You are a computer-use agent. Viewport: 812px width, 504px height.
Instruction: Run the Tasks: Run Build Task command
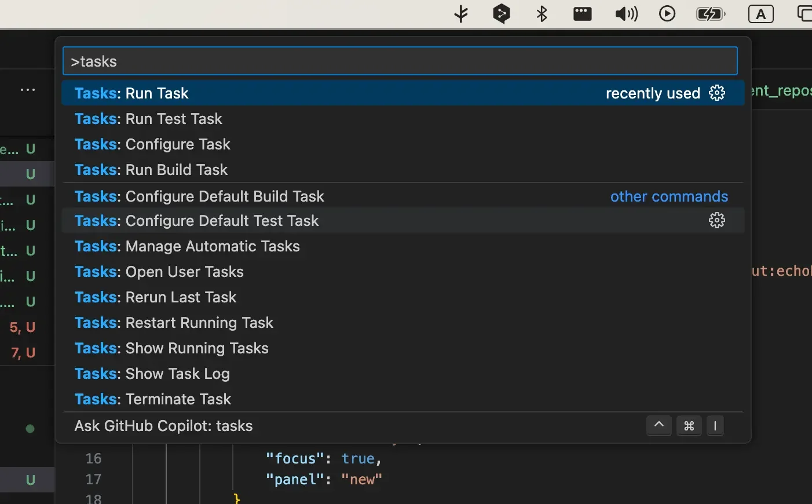click(x=403, y=169)
